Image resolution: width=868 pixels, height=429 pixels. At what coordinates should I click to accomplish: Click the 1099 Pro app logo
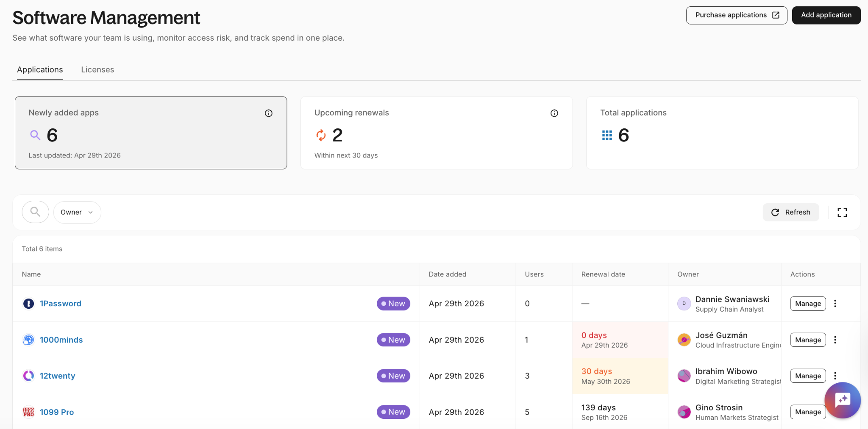28,412
